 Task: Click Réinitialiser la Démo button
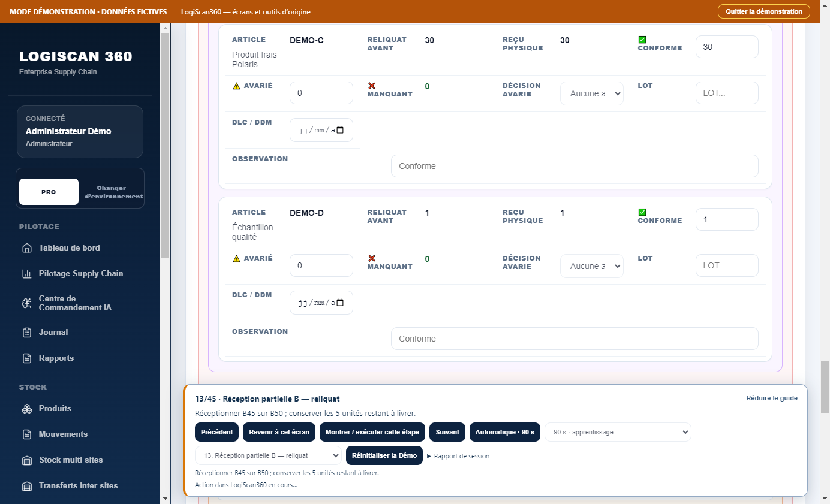tap(384, 455)
